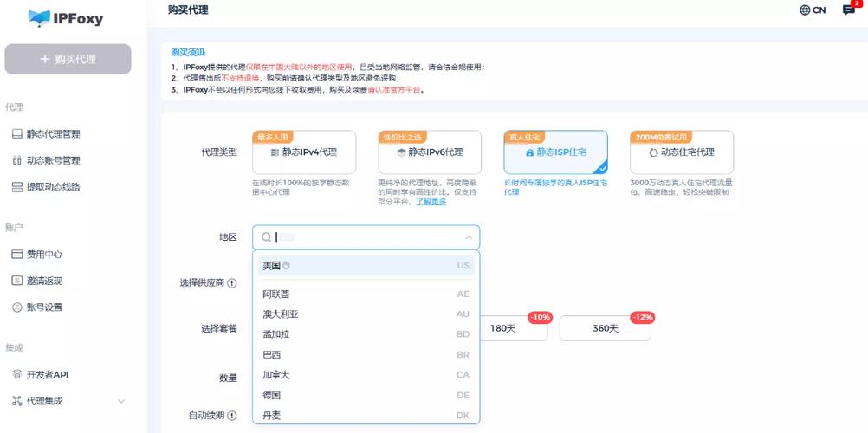Viewport: 868px width, 433px height.
Task: Click the 购买须知 heading
Action: click(x=188, y=53)
